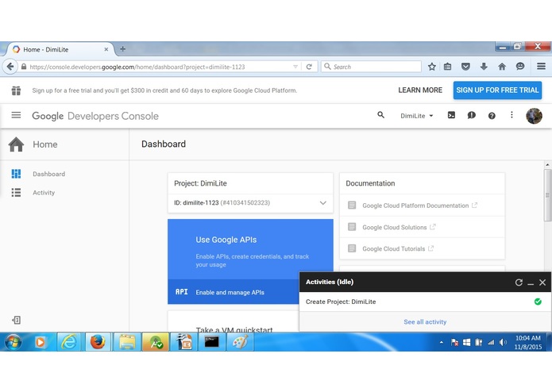The image size is (552, 392).
Task: Click the Project: DimiLite card title
Action: 200,183
